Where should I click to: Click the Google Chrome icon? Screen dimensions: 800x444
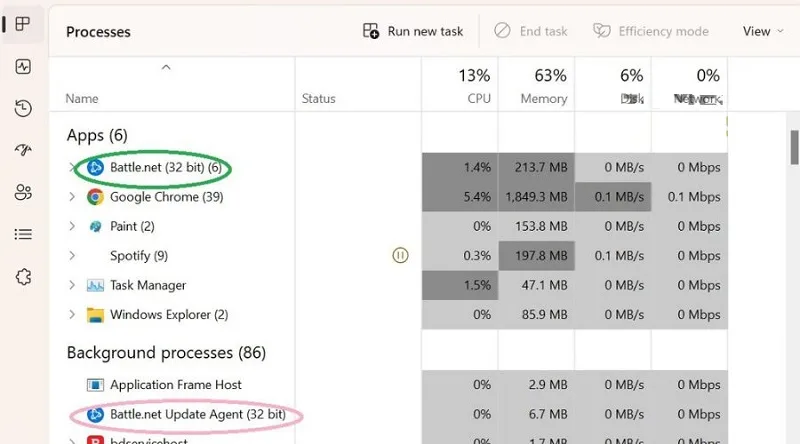point(95,197)
